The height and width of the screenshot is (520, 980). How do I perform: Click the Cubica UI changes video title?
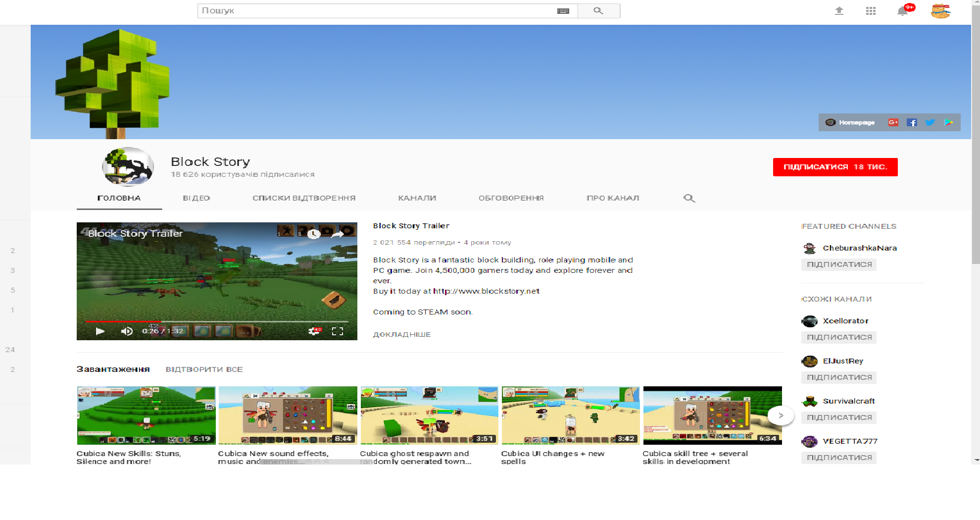(553, 458)
